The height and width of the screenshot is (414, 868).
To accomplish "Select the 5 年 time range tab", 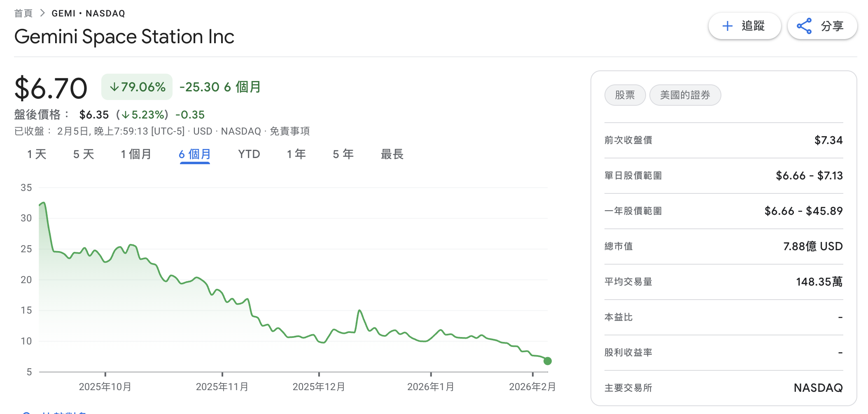I will (343, 154).
